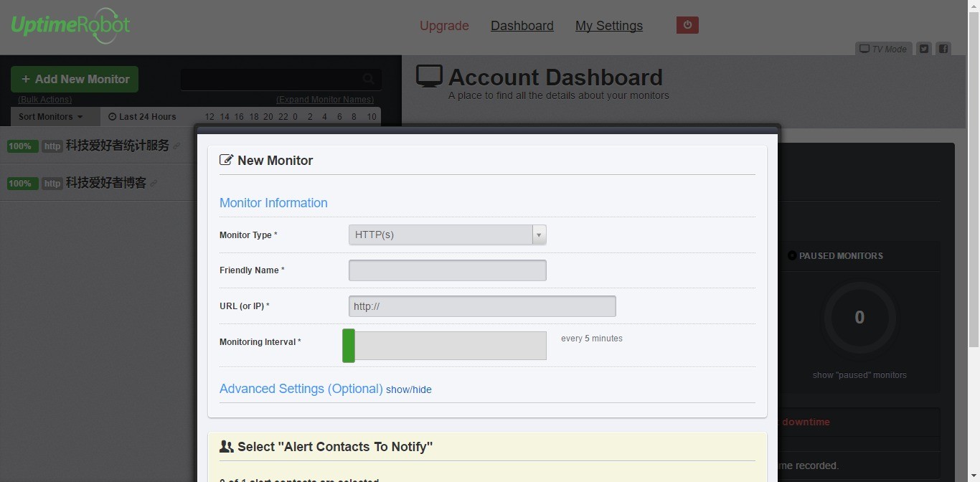The height and width of the screenshot is (482, 980).
Task: Click the Alert Contacts people icon
Action: tap(227, 447)
